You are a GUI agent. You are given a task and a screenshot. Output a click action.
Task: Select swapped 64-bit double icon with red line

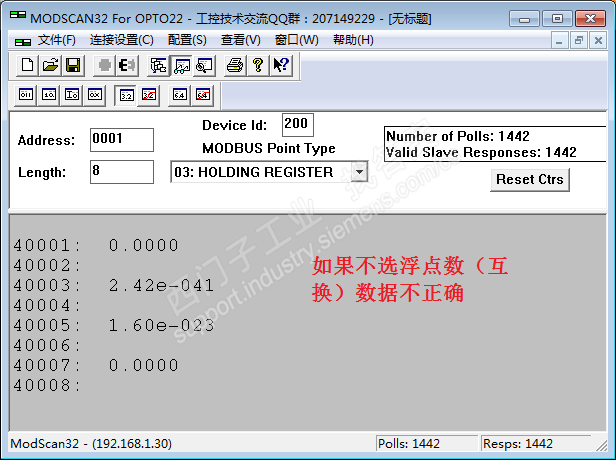[x=202, y=95]
